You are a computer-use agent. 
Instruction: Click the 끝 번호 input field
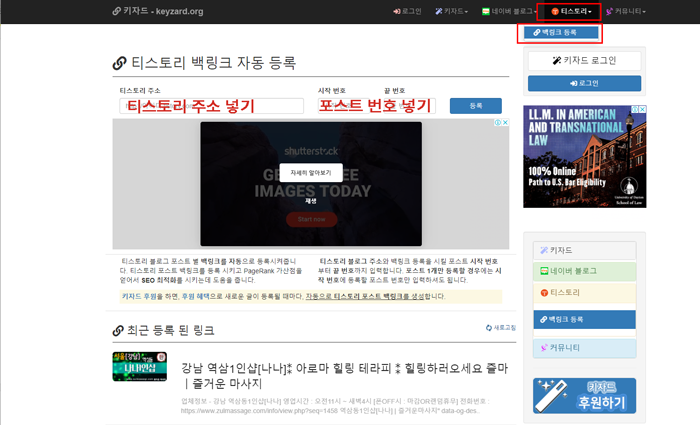[x=409, y=106]
